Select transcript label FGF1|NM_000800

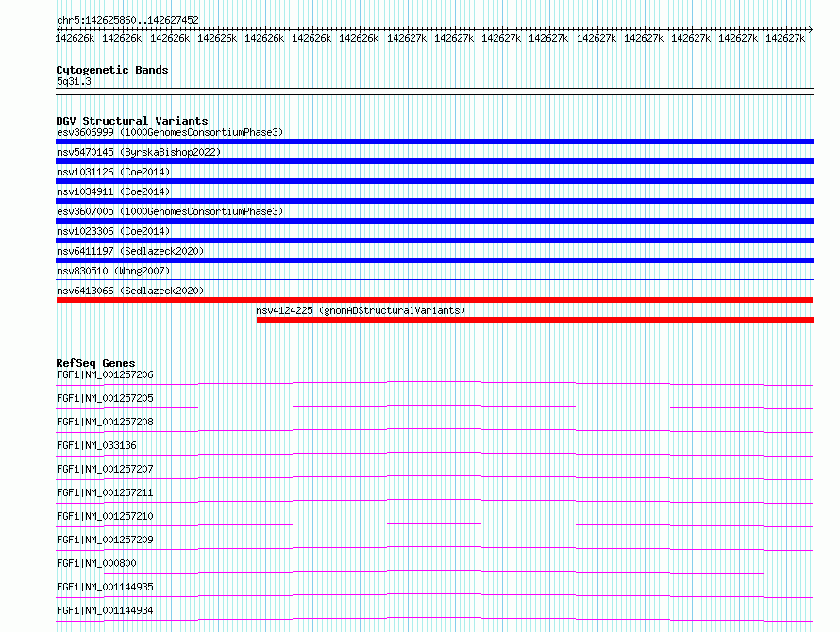coord(96,563)
